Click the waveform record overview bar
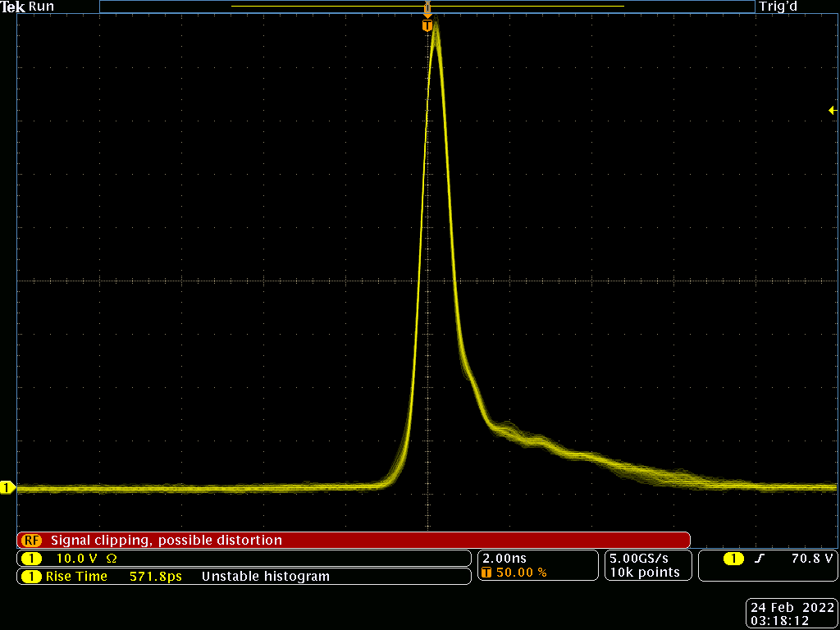 (427, 7)
